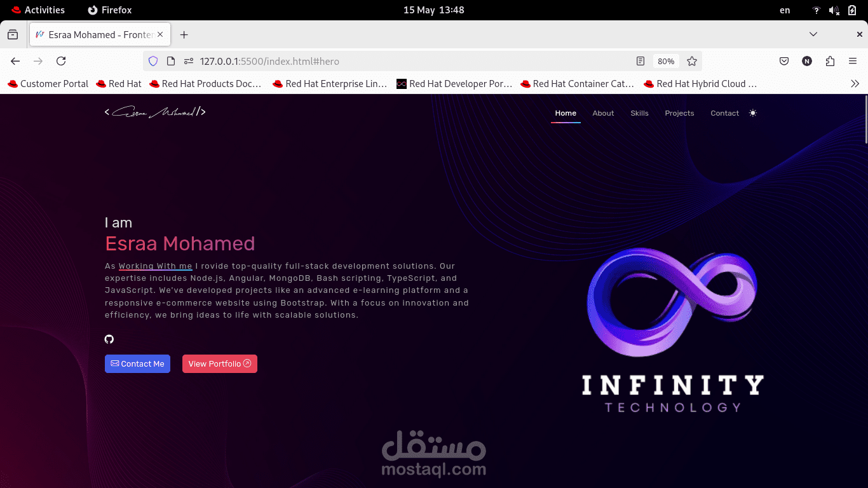Click the 80% zoom level control

pyautogui.click(x=666, y=61)
